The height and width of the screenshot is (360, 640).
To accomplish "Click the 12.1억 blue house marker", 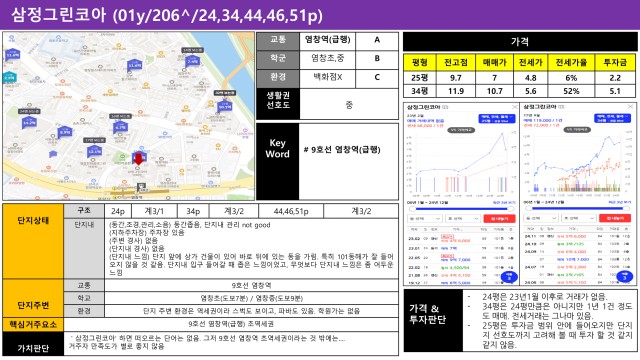I will tap(95, 151).
